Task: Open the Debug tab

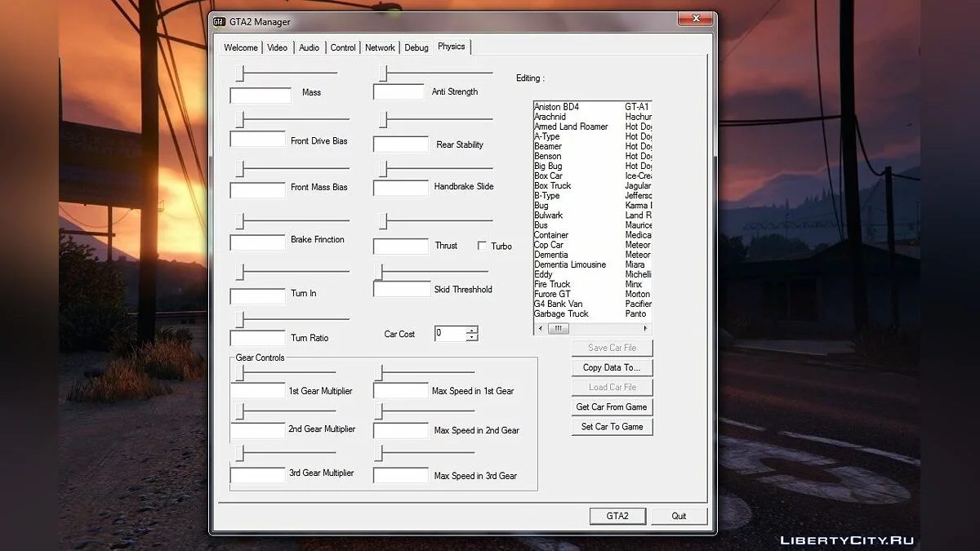Action: pyautogui.click(x=416, y=47)
